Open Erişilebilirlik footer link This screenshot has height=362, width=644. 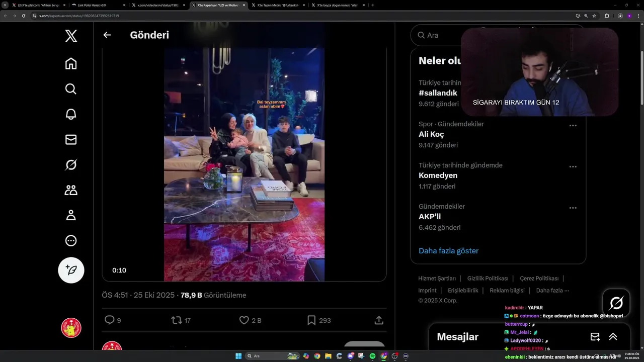(463, 291)
